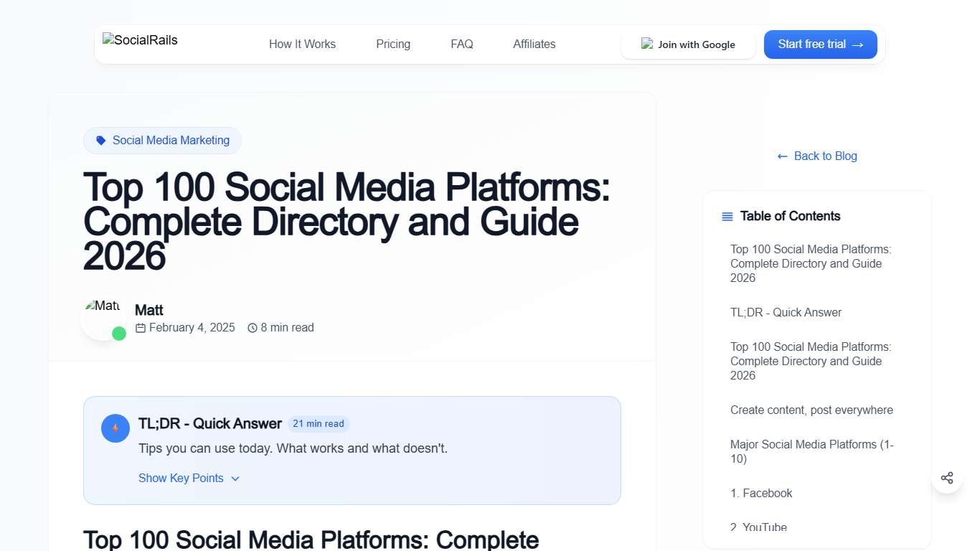Click the Google logo on the Join button
The height and width of the screenshot is (551, 980).
[646, 44]
